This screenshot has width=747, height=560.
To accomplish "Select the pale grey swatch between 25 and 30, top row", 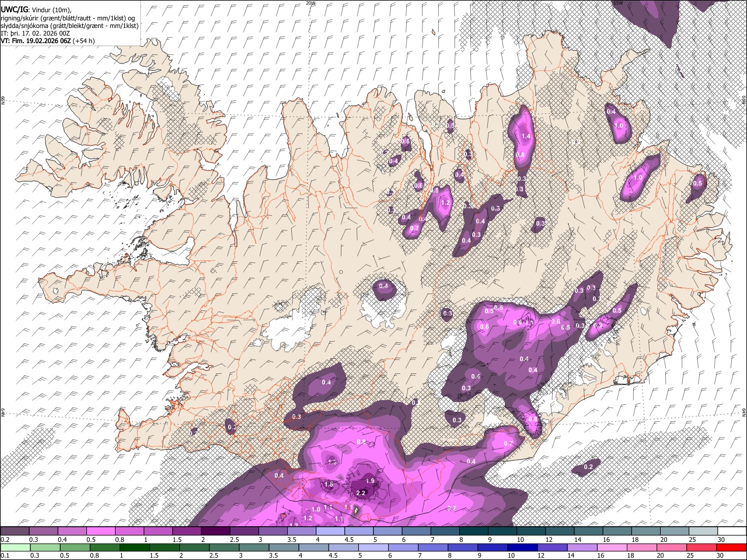I will pos(703,531).
